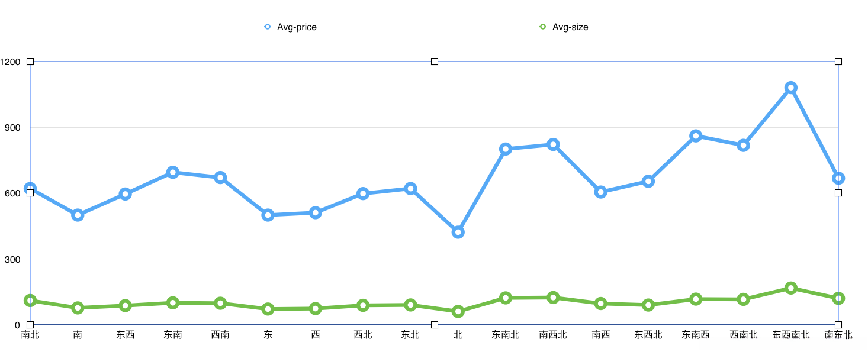This screenshot has height=355, width=868.
Task: Click the blue Avg-price legend marker
Action: click(x=268, y=27)
